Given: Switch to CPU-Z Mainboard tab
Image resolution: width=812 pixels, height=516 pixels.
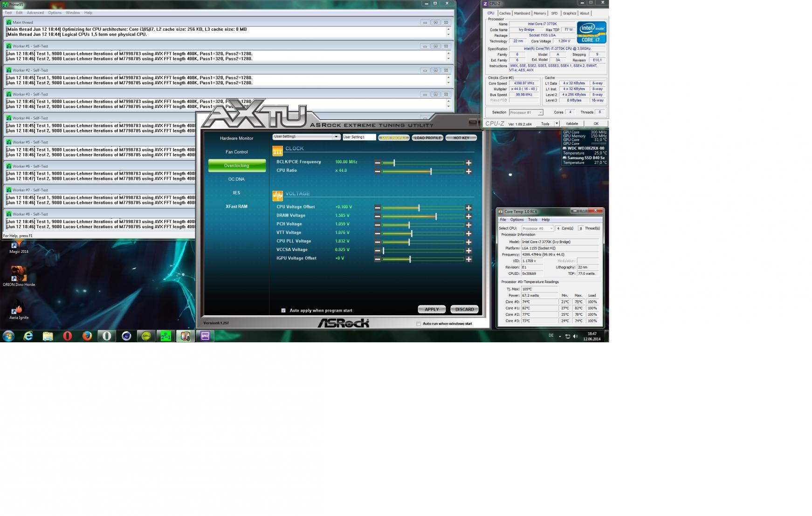Looking at the screenshot, I should 522,13.
